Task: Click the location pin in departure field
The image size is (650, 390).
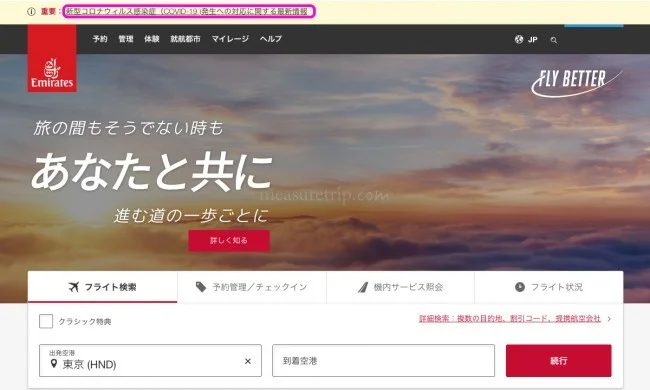Action: click(x=53, y=363)
